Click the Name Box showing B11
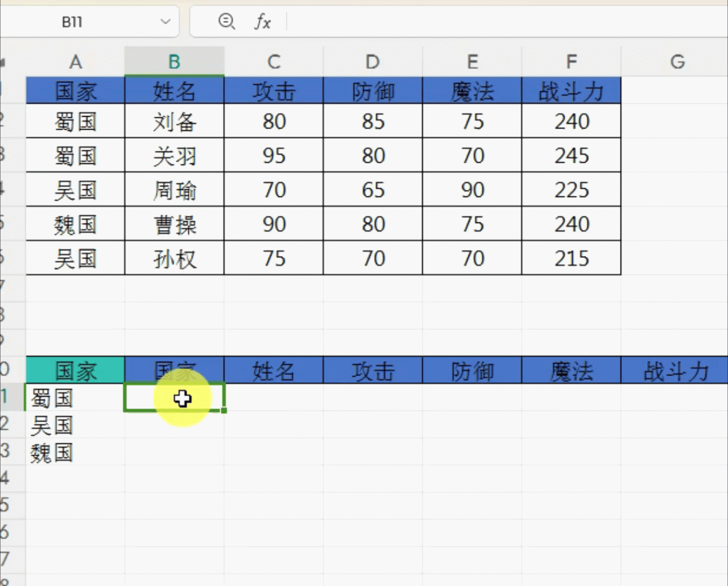The width and height of the screenshot is (728, 586). click(x=72, y=22)
